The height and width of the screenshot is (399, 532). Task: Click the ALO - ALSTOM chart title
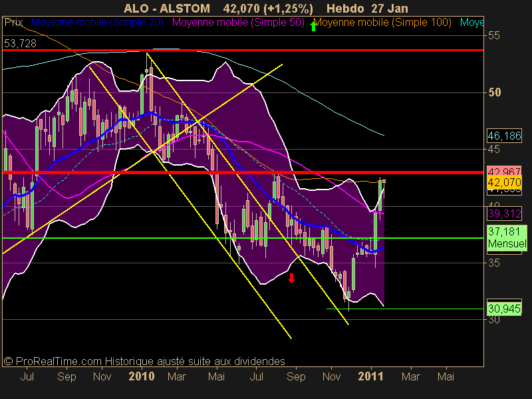click(x=167, y=8)
